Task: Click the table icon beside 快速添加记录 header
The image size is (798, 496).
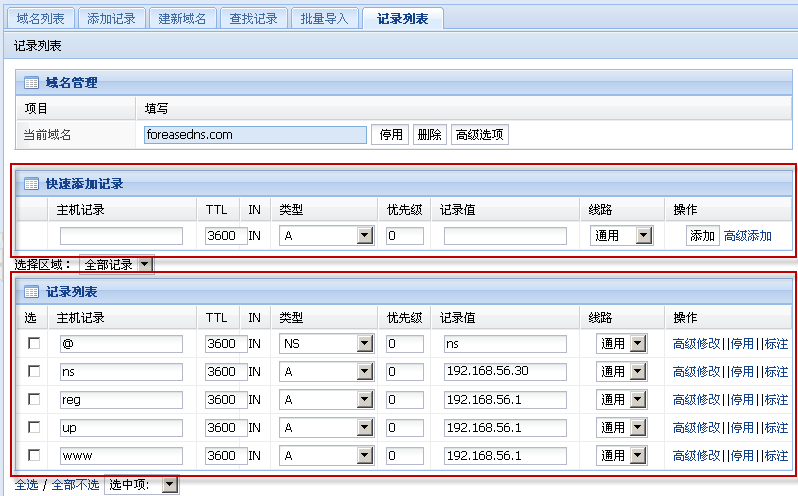Action: point(31,184)
